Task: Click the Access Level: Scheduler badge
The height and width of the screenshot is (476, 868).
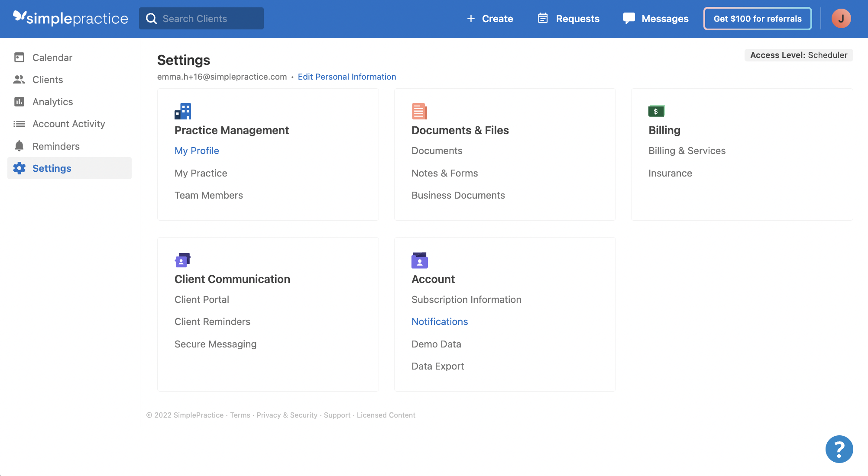Action: 799,55
